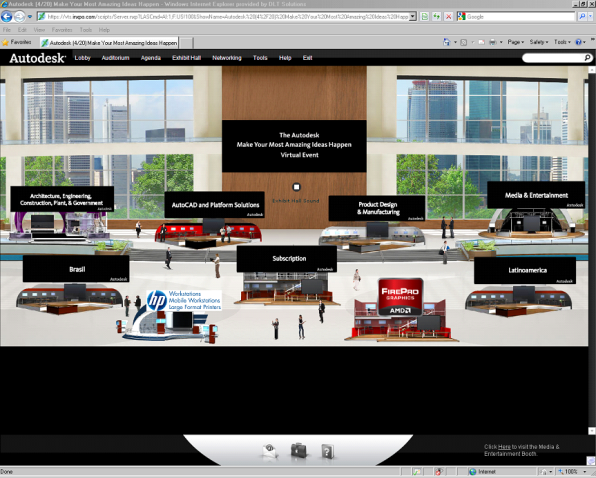Open the Page dropdown in command bar
596x478 pixels.
(x=515, y=42)
